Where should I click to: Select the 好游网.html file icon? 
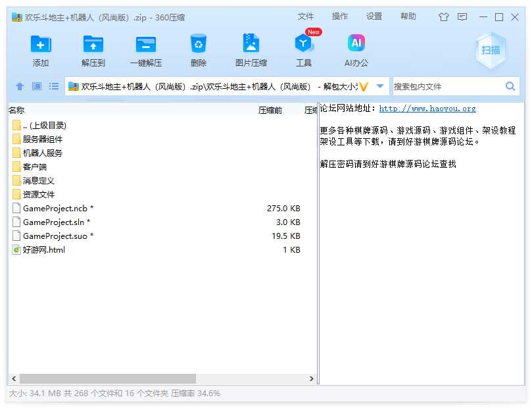16,250
